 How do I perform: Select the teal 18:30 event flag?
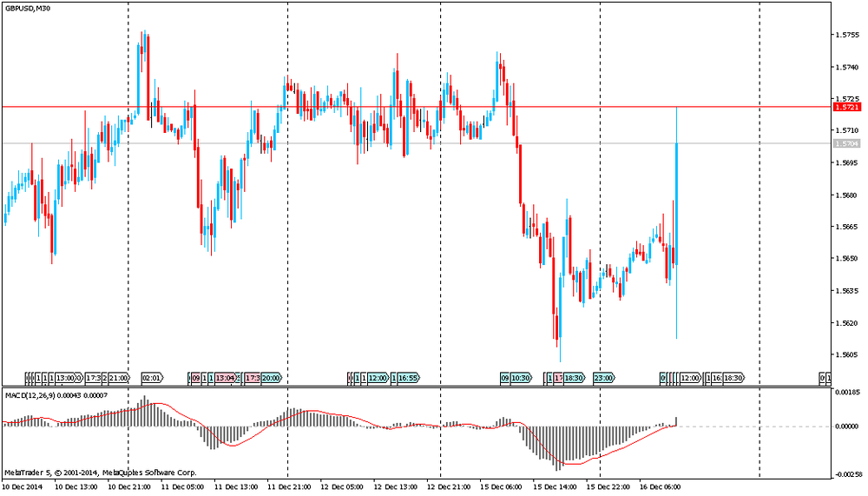pos(574,379)
